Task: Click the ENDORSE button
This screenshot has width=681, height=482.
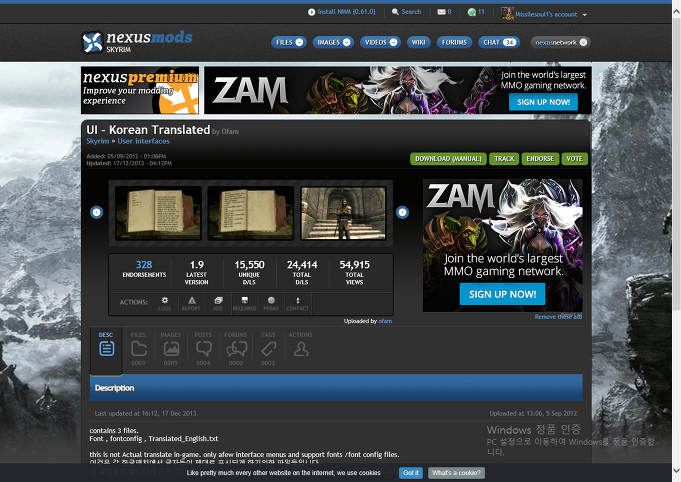Action: 540,159
